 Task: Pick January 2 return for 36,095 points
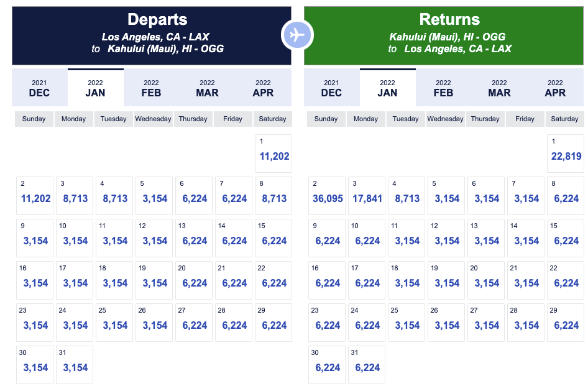(x=327, y=195)
